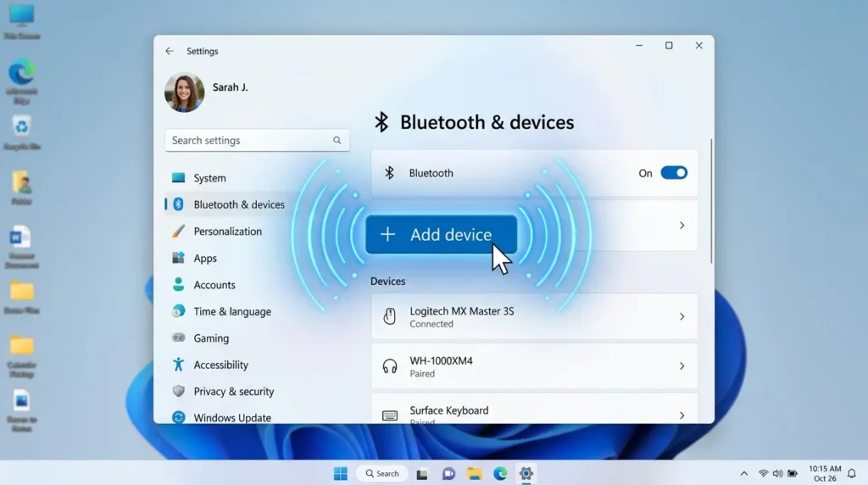This screenshot has width=868, height=485.
Task: Click the battery tray icon
Action: [x=793, y=473]
